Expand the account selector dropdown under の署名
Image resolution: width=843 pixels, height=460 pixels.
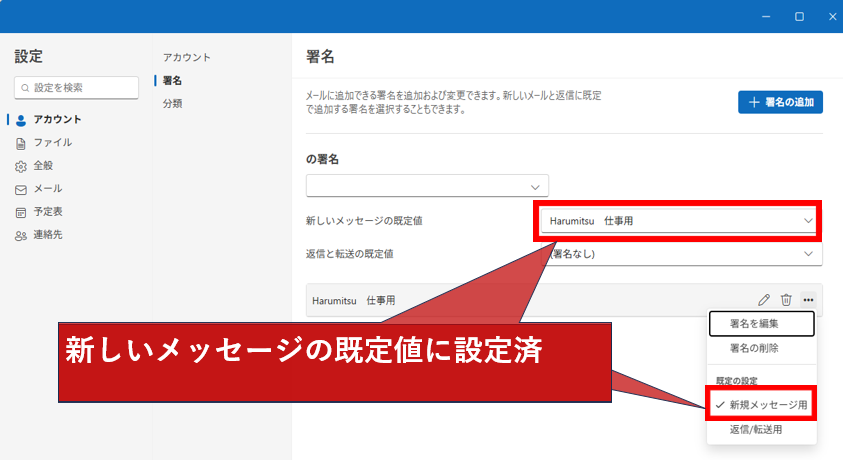pyautogui.click(x=427, y=186)
